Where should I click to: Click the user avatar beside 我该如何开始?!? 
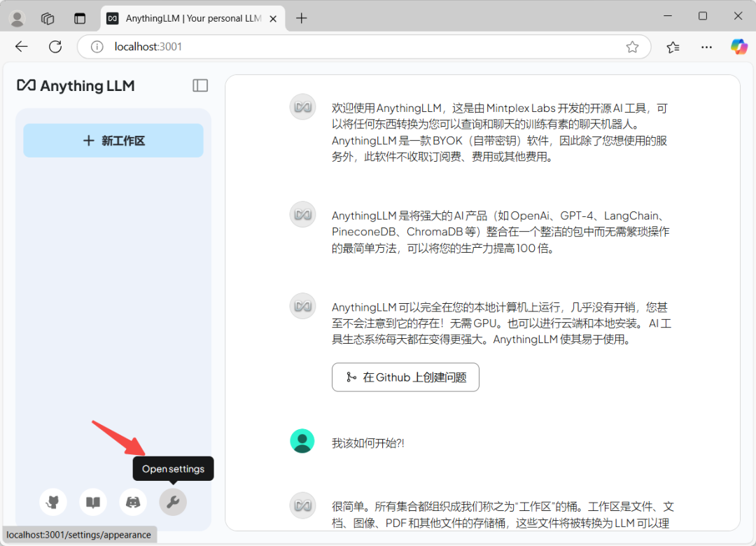tap(302, 441)
